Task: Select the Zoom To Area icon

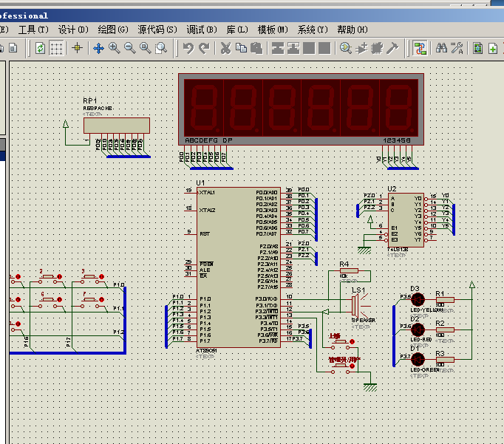Action: click(161, 48)
